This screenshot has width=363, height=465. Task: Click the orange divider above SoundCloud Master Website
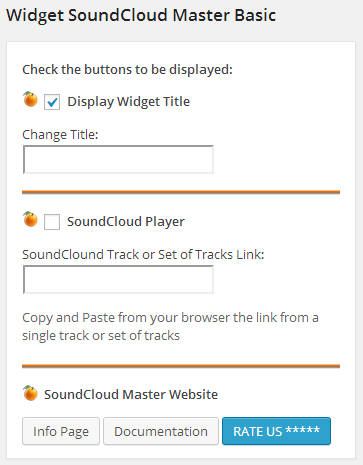tap(181, 366)
